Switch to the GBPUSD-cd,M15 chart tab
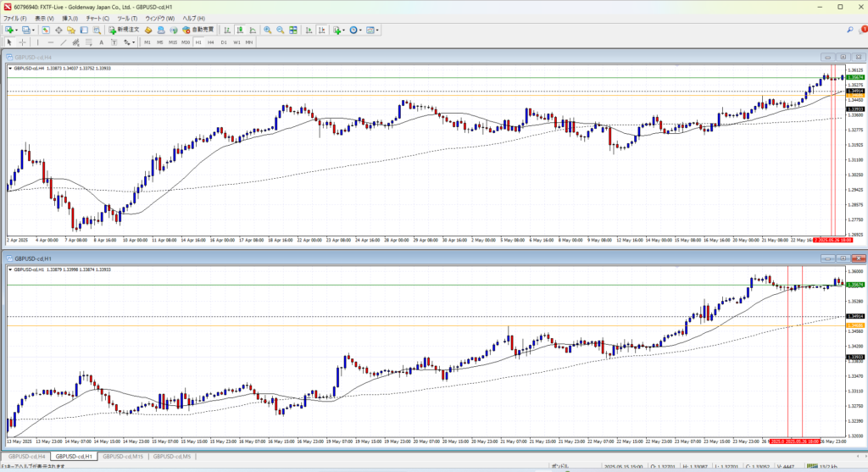Image resolution: width=868 pixels, height=472 pixels. click(x=121, y=457)
